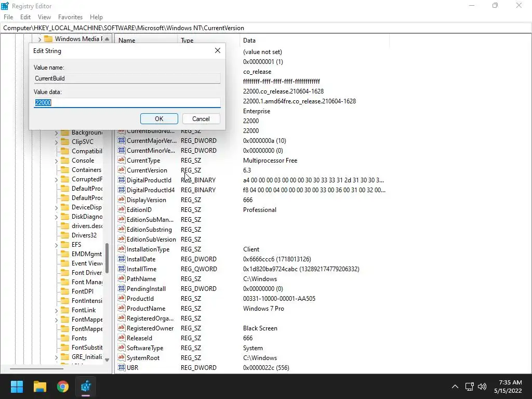Click the registry path address bar
This screenshot has width=532, height=399.
(x=266, y=28)
